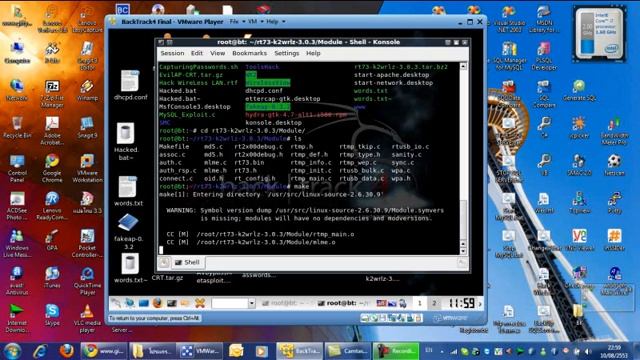Expand the panel hide arrow beside clock
The height and width of the screenshot is (360, 640).
point(480,304)
